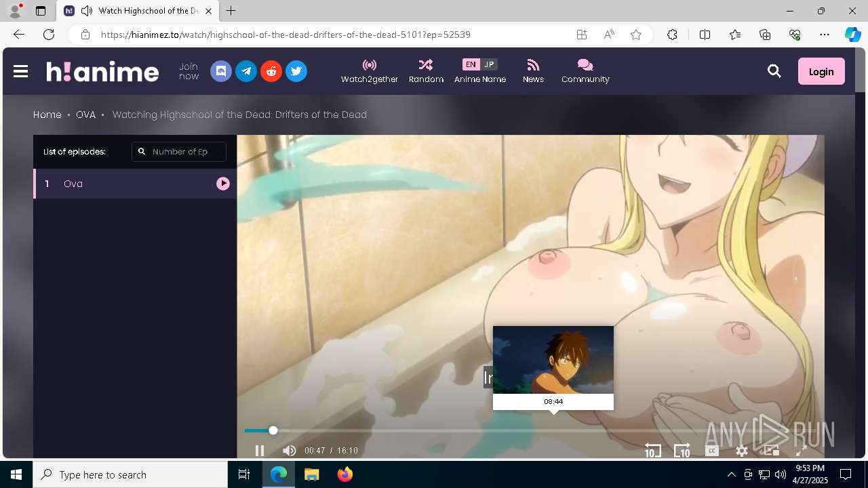
Task: Select the Watch Highschool of the Dead tab
Action: [138, 11]
